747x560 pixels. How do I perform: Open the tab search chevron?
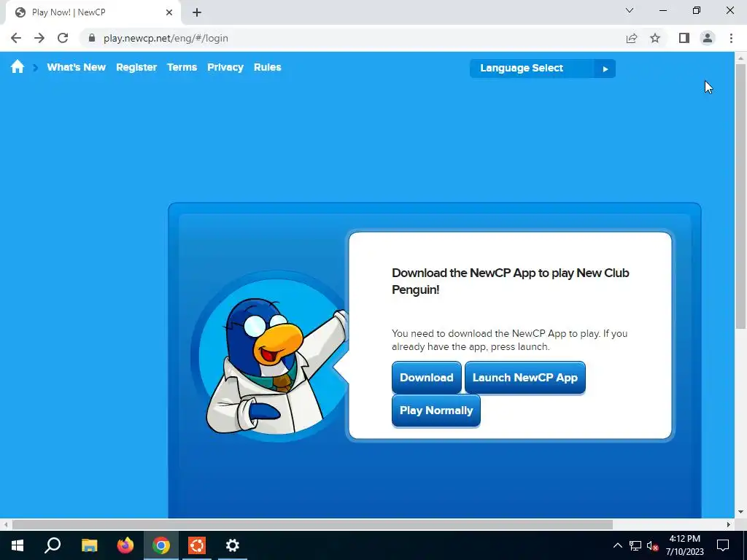pyautogui.click(x=630, y=10)
